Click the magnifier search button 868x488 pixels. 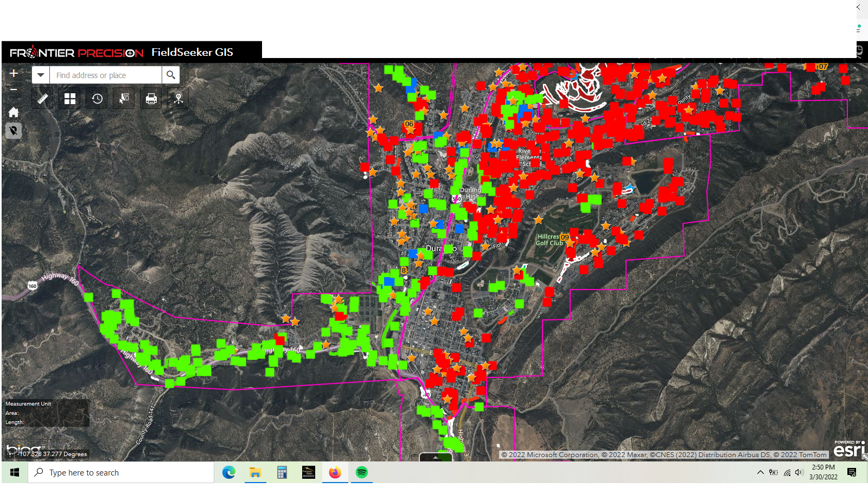[x=171, y=75]
